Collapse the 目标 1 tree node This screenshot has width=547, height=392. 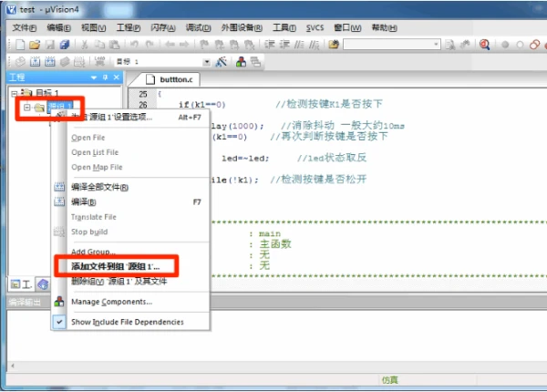click(14, 94)
